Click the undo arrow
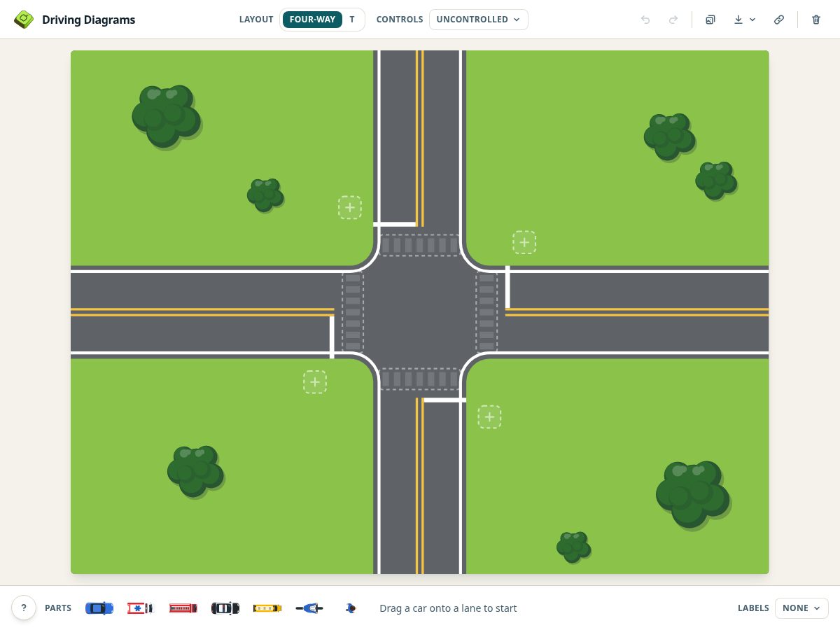 point(645,20)
